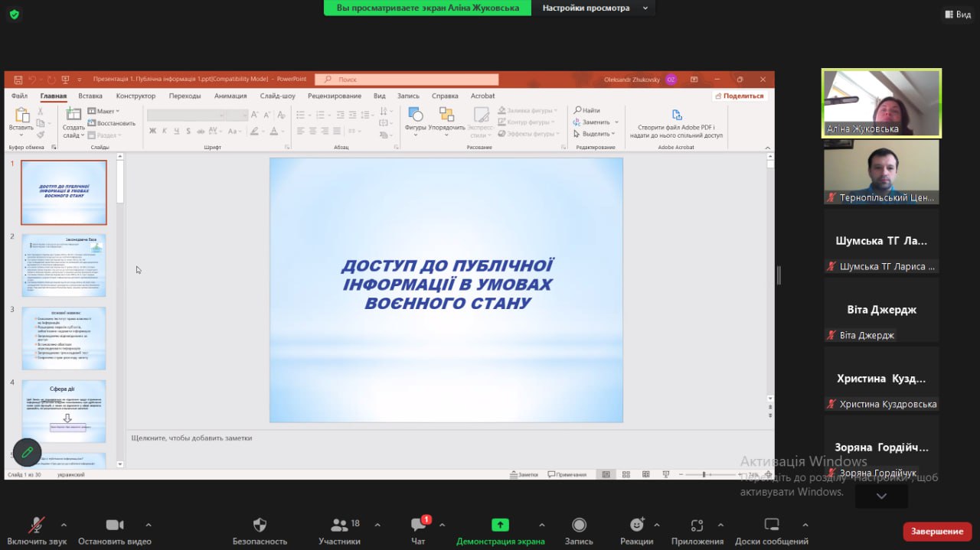980x550 pixels.
Task: Open the Чат panel
Action: 418,530
